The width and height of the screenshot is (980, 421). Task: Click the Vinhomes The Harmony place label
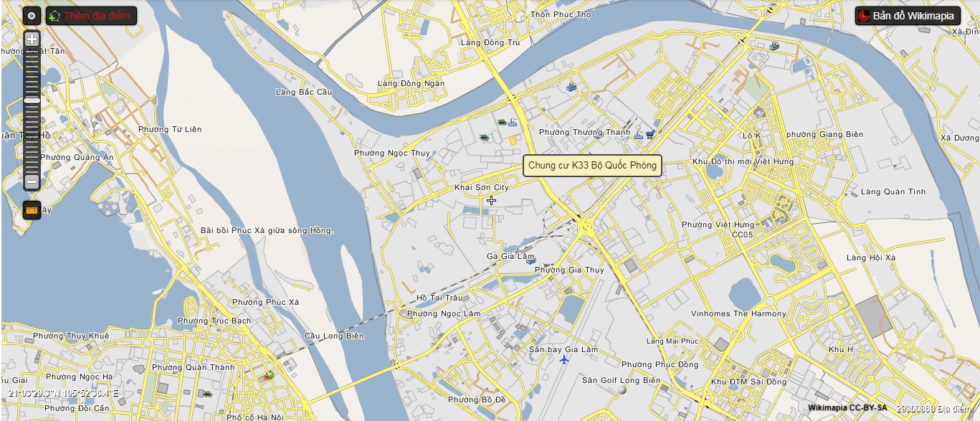(738, 313)
